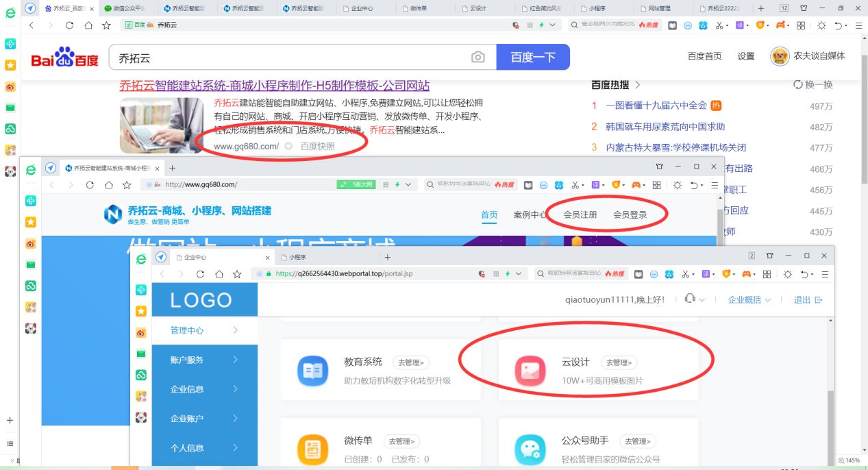This screenshot has width=868, height=470.
Task: Toggle the lightning speed-mode icon in the 企业中心 window address bar
Action: 507,273
